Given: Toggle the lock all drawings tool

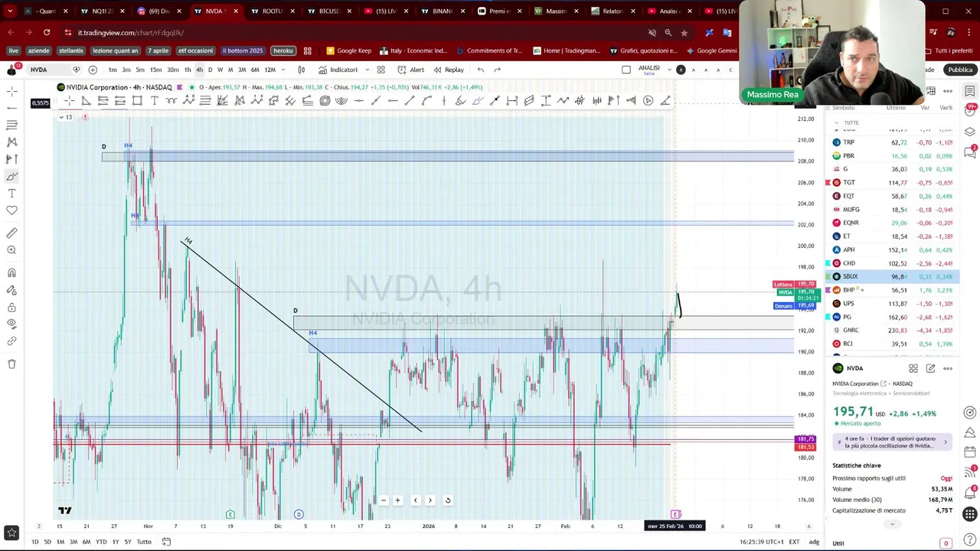Looking at the screenshot, I should pos(11,307).
